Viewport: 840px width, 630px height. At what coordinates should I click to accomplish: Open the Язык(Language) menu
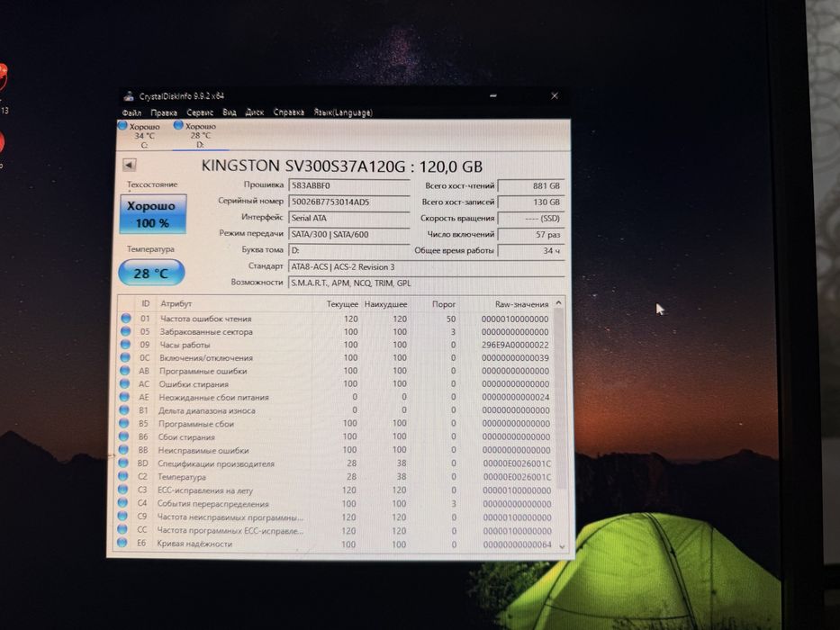point(343,112)
